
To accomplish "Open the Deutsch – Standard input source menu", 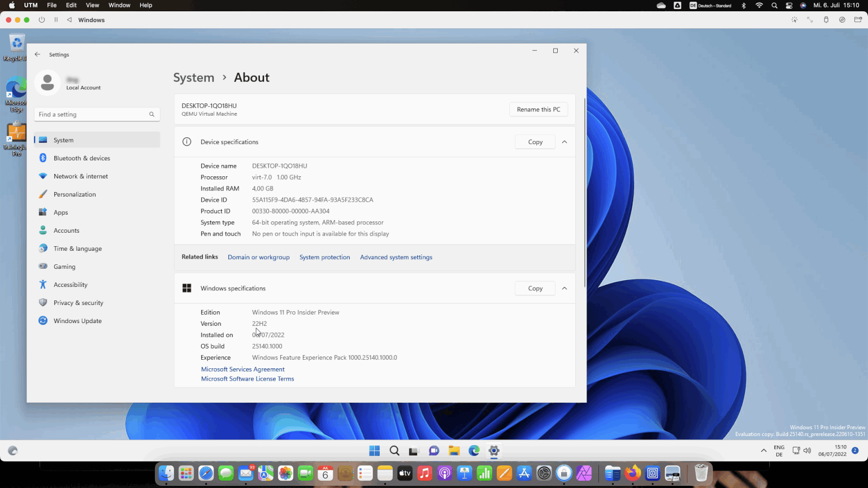I will 710,5.
